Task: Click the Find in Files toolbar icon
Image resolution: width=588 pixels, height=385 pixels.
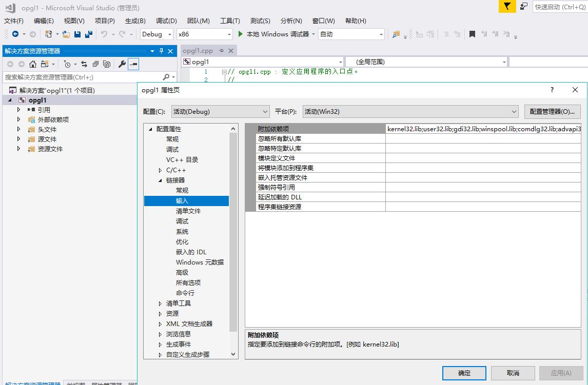Action: [396, 34]
